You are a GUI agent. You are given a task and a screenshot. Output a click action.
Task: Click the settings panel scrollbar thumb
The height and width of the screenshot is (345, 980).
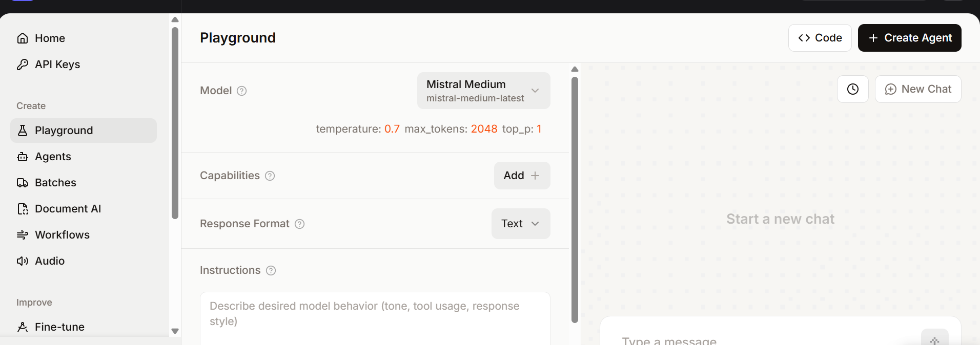tap(575, 200)
